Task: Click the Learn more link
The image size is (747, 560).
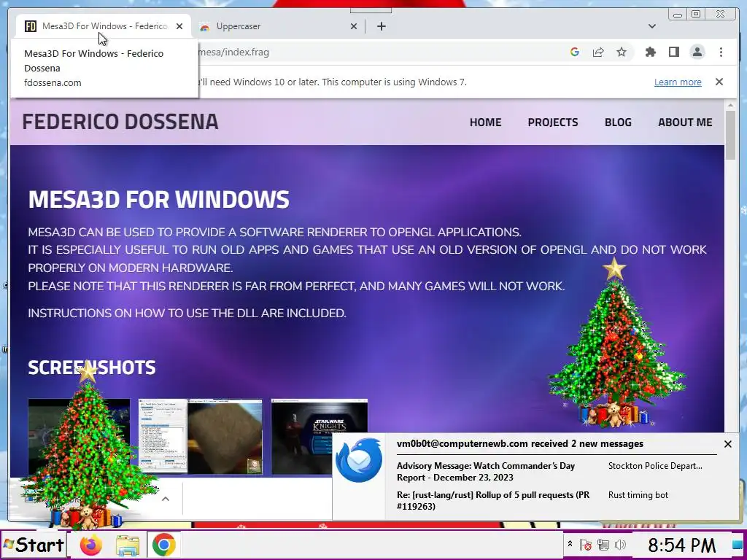Action: coord(678,82)
